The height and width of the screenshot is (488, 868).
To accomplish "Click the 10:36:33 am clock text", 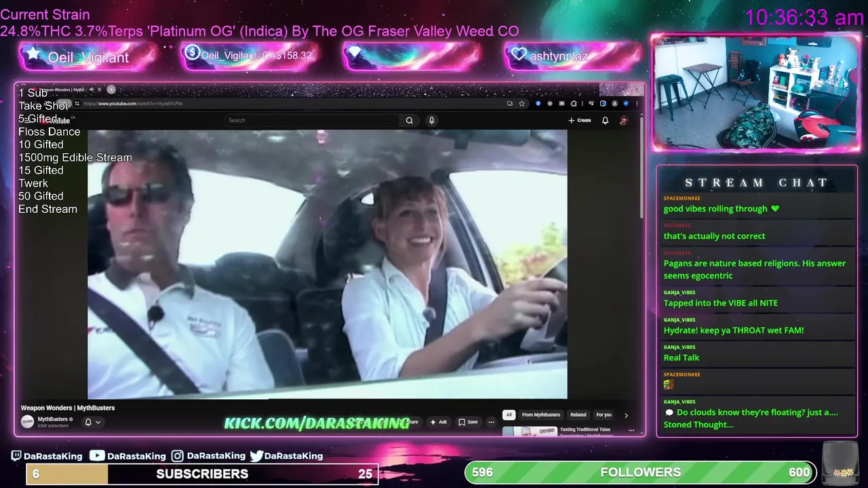I will coord(804,18).
